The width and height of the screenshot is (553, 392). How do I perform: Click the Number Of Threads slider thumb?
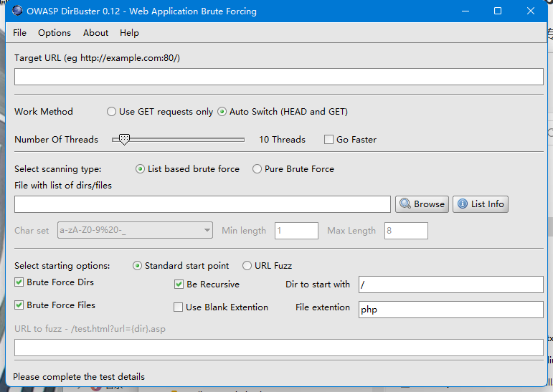124,139
